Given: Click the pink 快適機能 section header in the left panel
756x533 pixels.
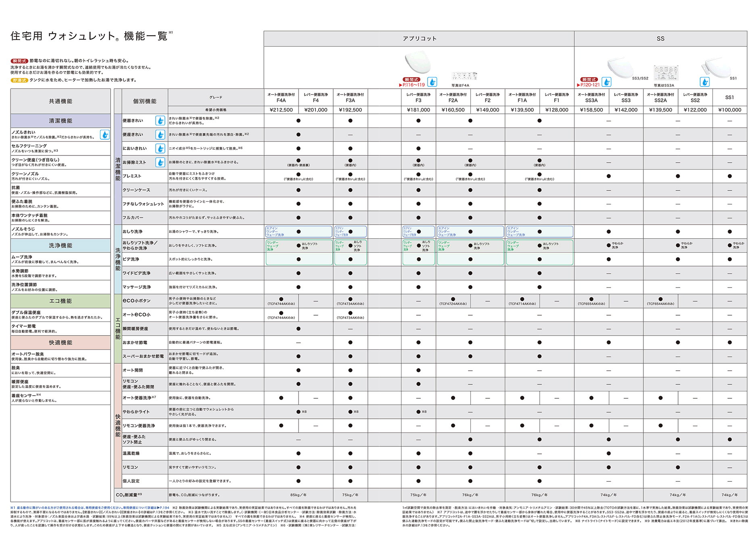Looking at the screenshot, I should [x=61, y=342].
